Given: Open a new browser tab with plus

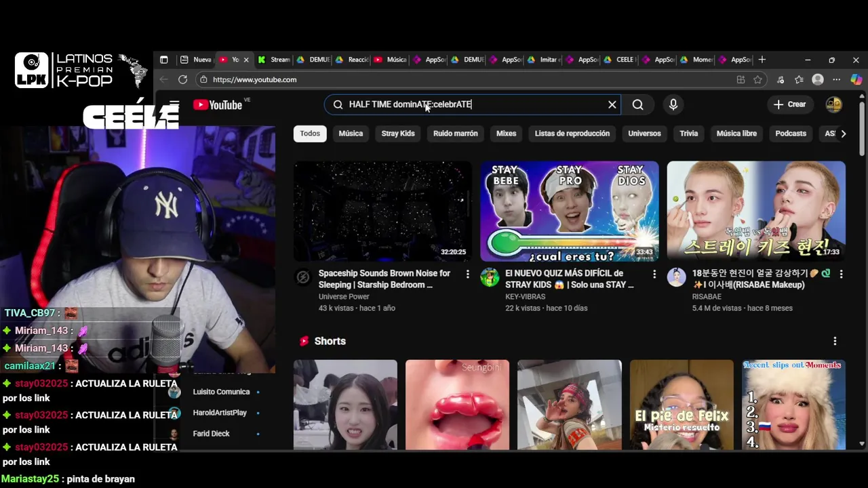Looking at the screenshot, I should tap(762, 60).
